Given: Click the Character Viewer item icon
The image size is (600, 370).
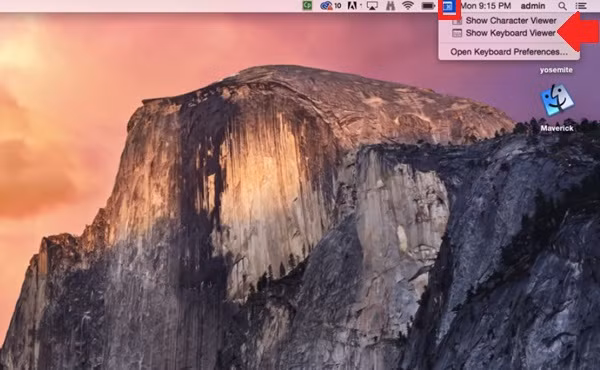Looking at the screenshot, I should coord(457,21).
